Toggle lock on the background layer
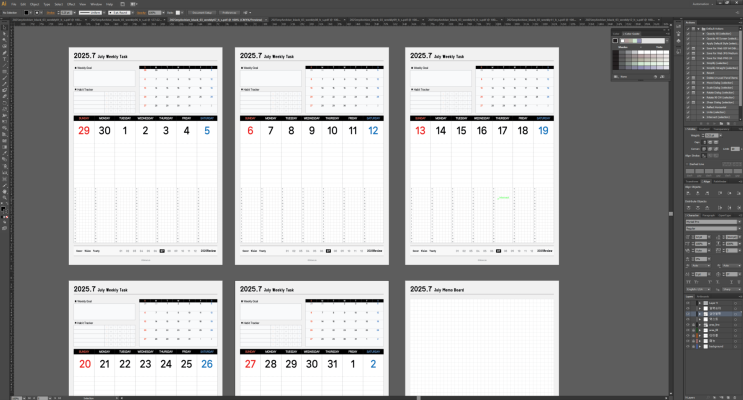The height and width of the screenshot is (400, 743). [x=693, y=346]
